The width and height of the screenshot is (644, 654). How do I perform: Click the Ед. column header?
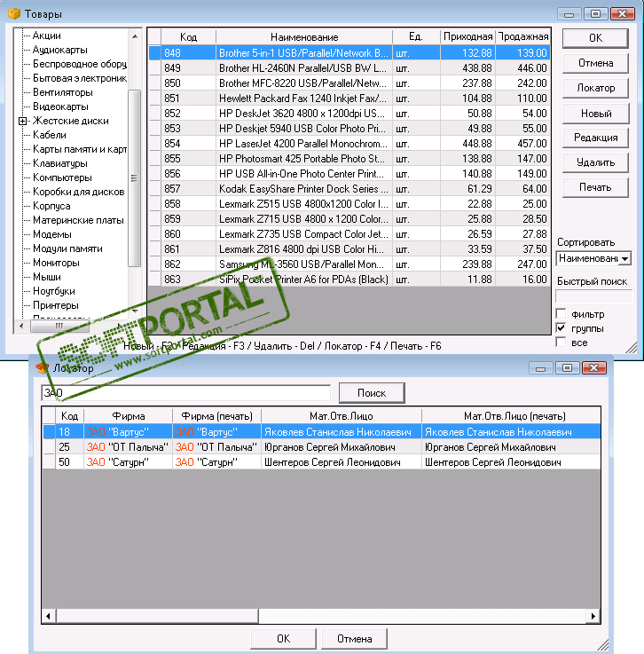(416, 37)
